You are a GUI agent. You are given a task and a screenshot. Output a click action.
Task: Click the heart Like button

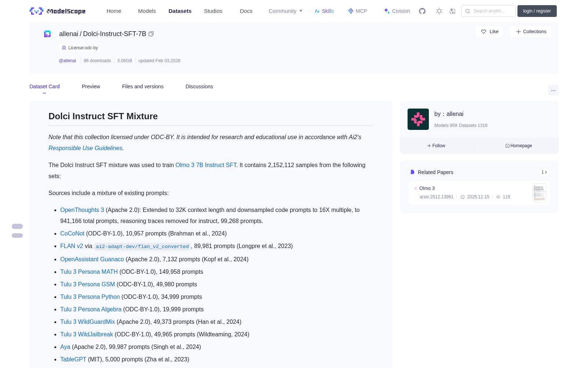[489, 32]
